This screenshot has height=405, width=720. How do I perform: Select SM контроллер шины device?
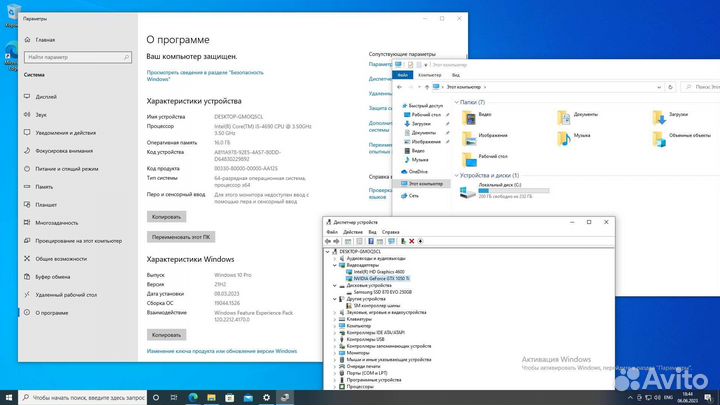tap(377, 305)
